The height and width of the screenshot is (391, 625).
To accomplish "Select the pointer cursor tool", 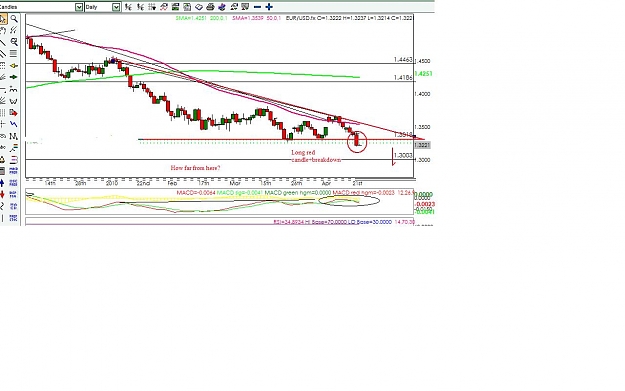I will pyautogui.click(x=3, y=19).
